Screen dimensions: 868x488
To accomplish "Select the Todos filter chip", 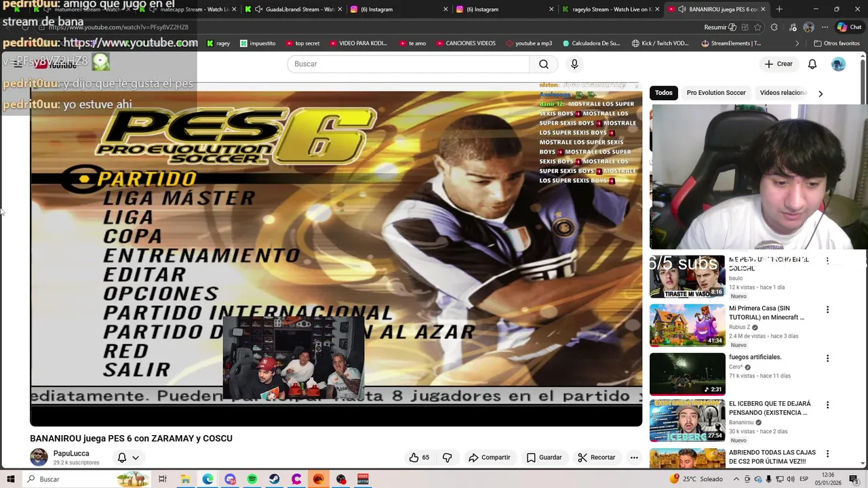I will click(x=664, y=93).
